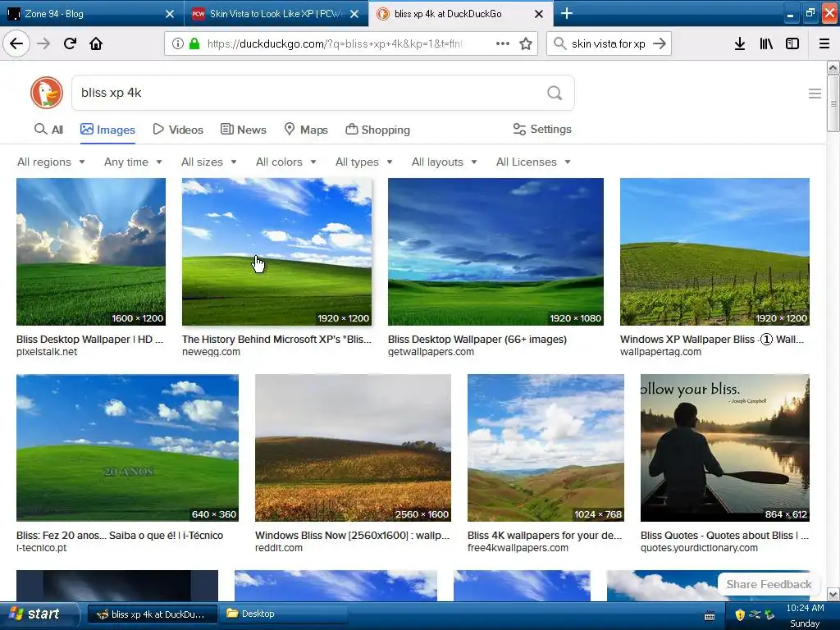Click the search bar go arrow
840x630 pixels.
pos(660,43)
